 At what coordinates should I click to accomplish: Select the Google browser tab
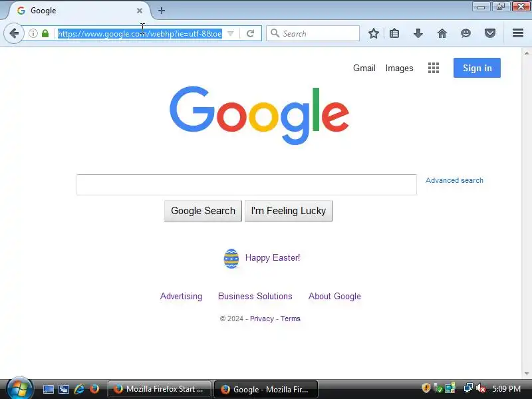click(78, 11)
